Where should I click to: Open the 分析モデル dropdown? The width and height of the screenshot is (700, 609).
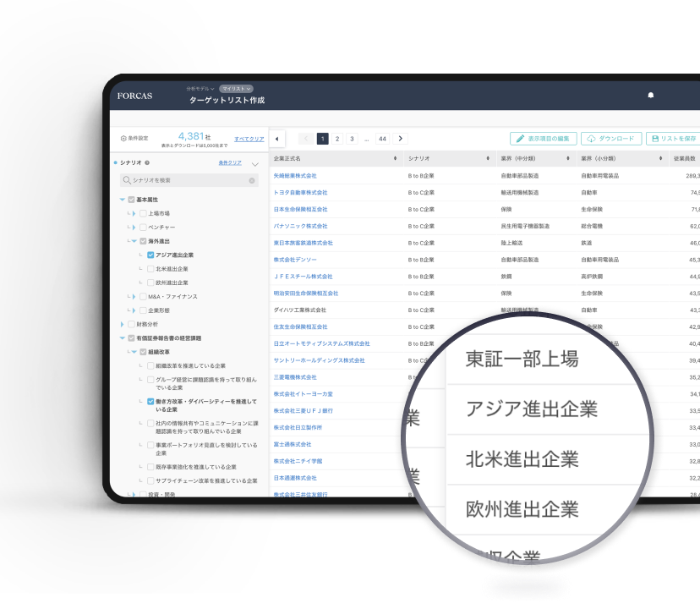[200, 89]
